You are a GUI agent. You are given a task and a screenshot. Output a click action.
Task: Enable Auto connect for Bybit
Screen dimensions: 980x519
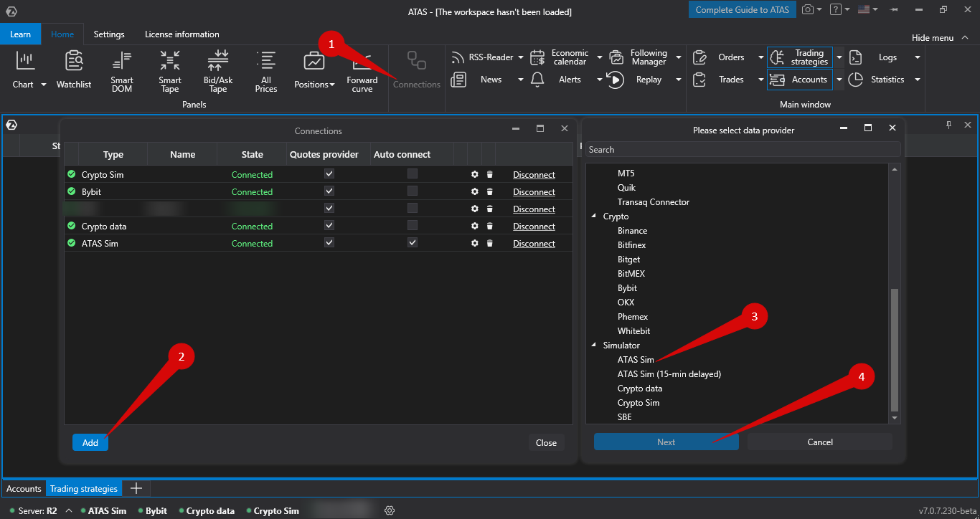click(x=413, y=191)
